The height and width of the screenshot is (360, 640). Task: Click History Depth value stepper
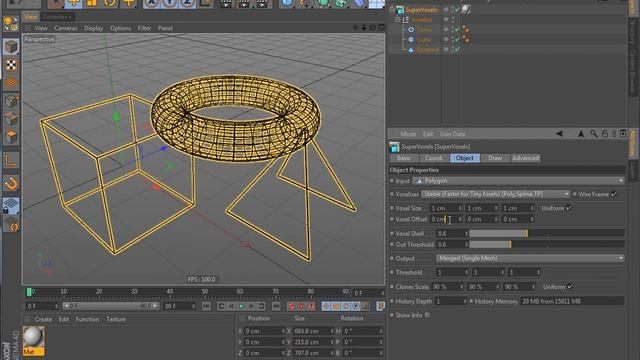(x=465, y=301)
